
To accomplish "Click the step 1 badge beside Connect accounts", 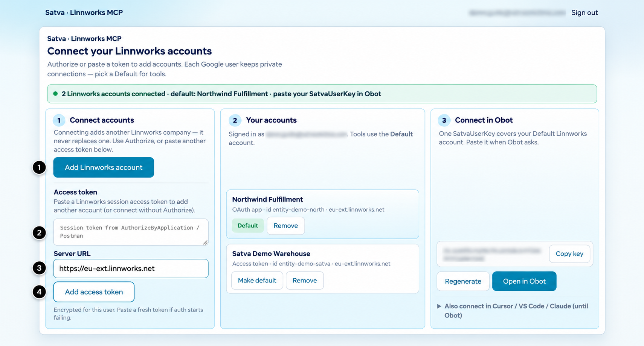I will coord(59,120).
